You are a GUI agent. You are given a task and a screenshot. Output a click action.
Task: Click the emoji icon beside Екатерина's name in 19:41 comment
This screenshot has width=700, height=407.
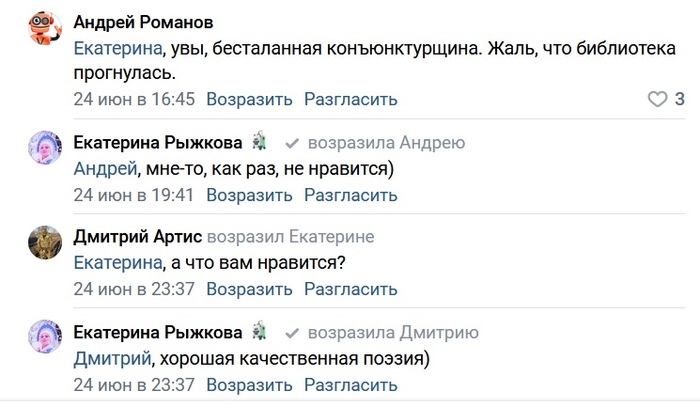(259, 142)
